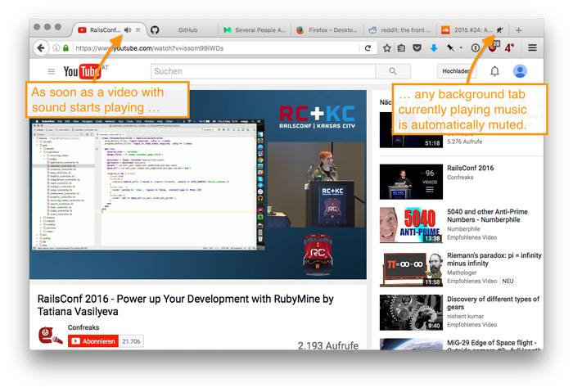Switch to the 'Several People A...' Medium tab

(x=255, y=30)
